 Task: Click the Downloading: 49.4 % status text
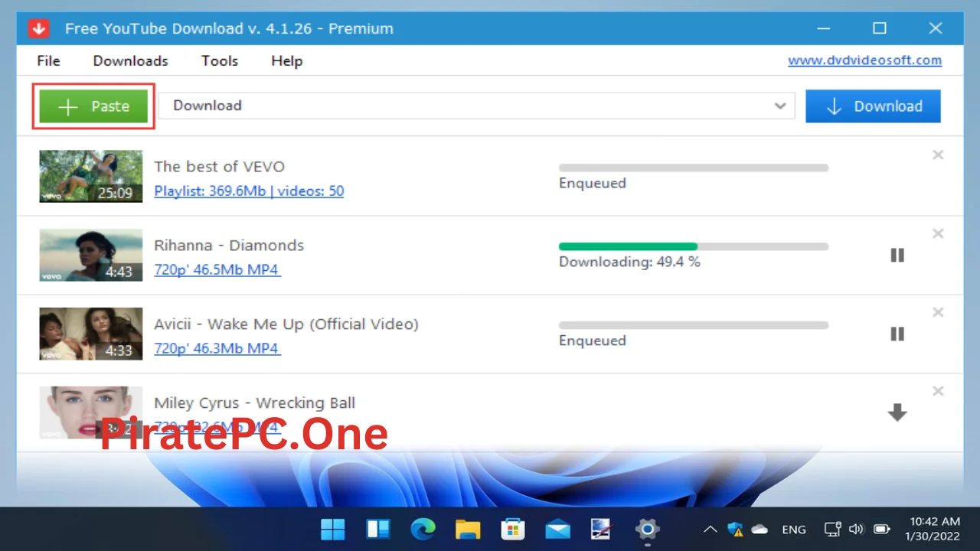tap(629, 262)
